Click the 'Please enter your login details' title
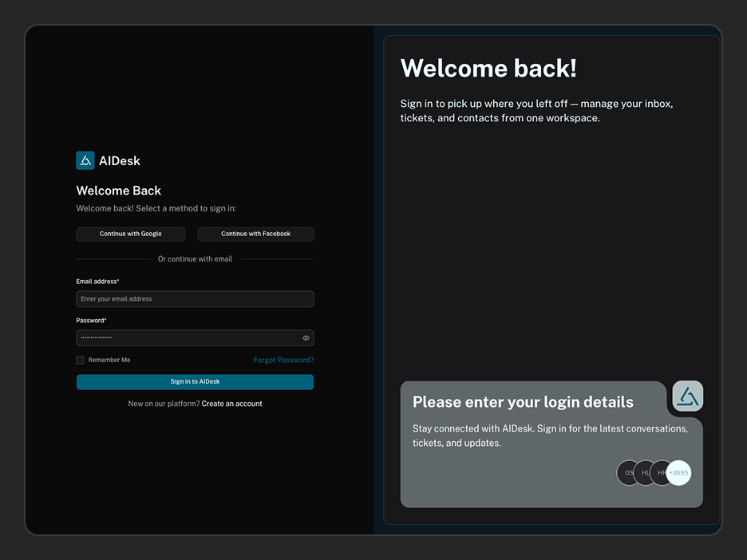Viewport: 747px width, 560px height. click(523, 402)
